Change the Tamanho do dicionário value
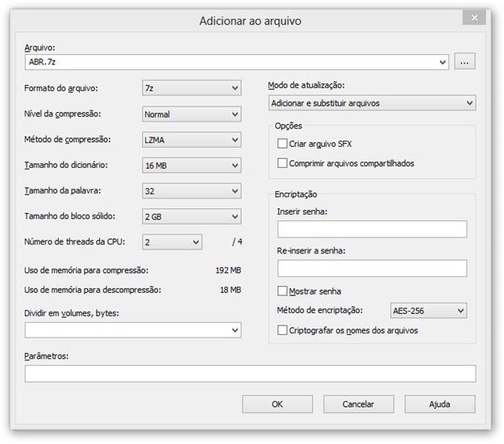This screenshot has height=444, width=504. point(192,165)
